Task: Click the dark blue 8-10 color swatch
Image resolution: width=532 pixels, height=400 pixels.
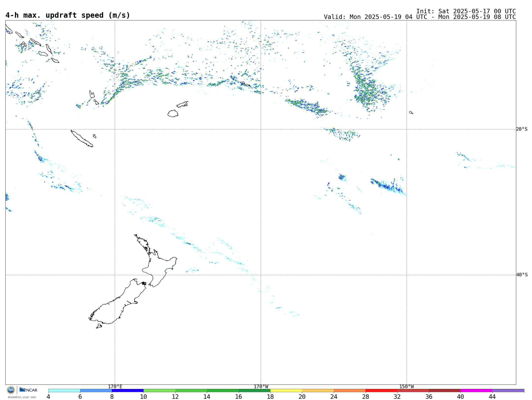Action: click(x=128, y=391)
